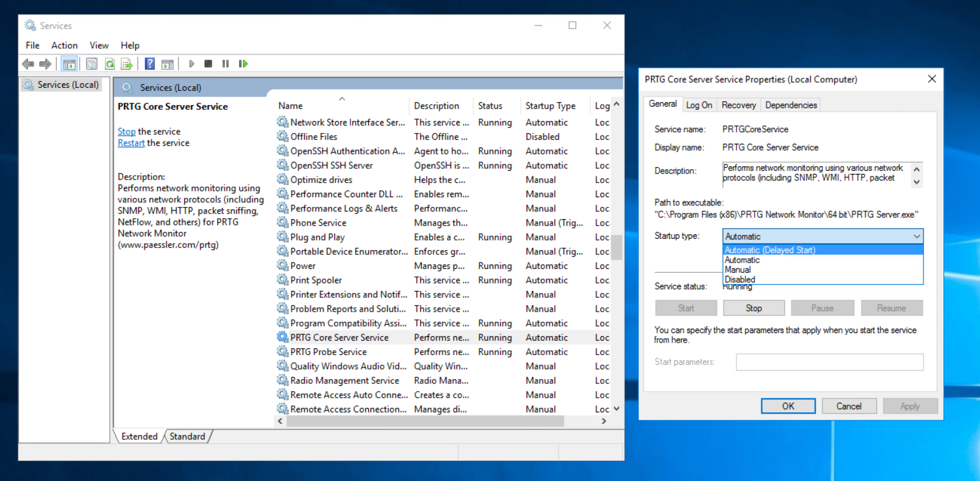
Task: Click the Restart Service toolbar icon
Action: [x=243, y=64]
